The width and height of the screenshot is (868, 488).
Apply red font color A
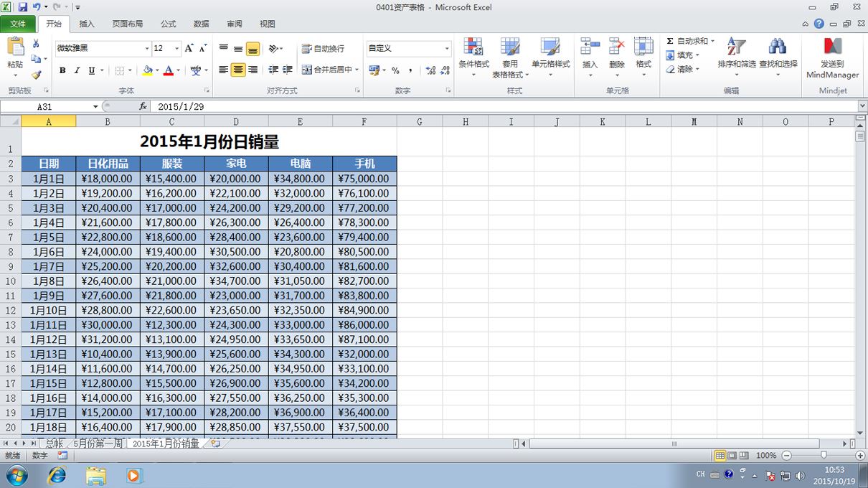tap(168, 70)
